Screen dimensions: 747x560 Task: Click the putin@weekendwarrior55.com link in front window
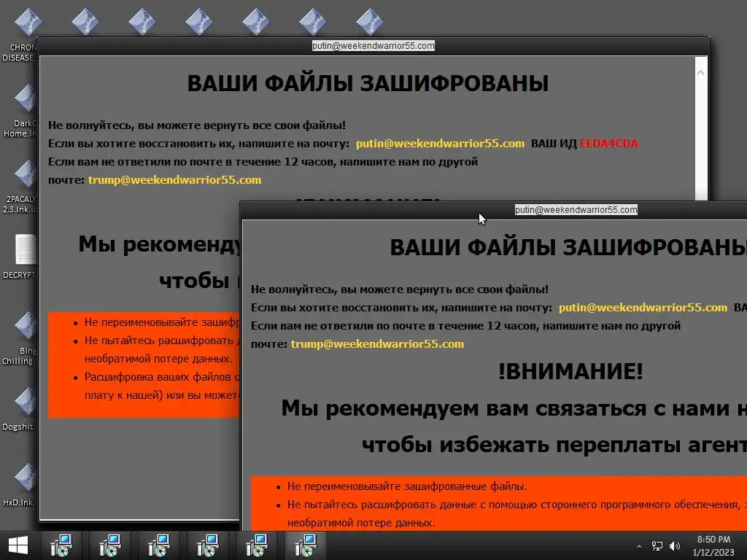643,308
